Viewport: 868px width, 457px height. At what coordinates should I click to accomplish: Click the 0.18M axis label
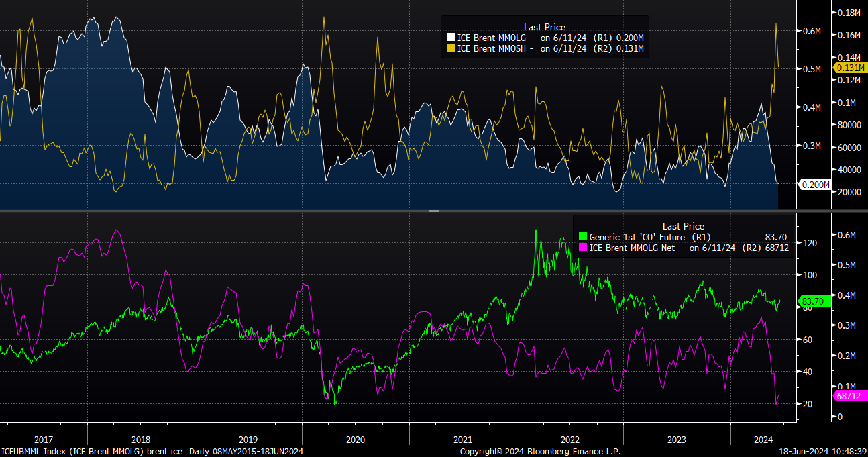coord(849,13)
